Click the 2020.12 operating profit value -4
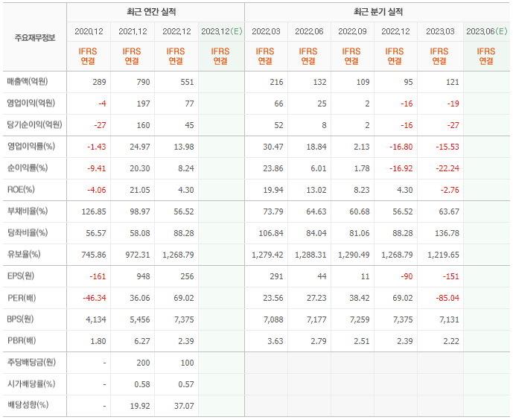The image size is (513, 420). [103, 104]
